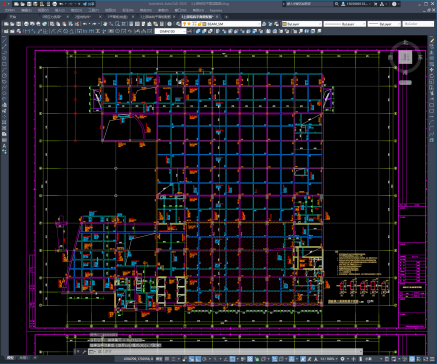Click the ByLayer color swatch in color control
The image size is (437, 364).
point(284,24)
